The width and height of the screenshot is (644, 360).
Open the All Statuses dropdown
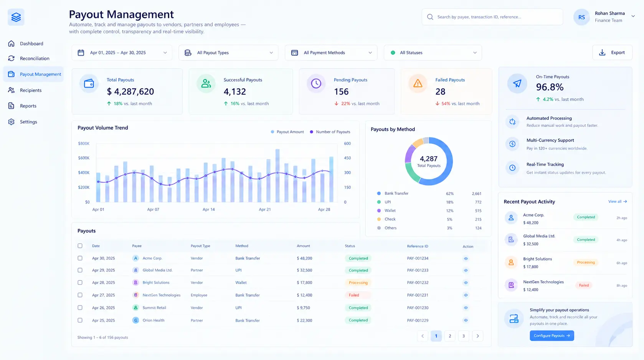pyautogui.click(x=433, y=53)
